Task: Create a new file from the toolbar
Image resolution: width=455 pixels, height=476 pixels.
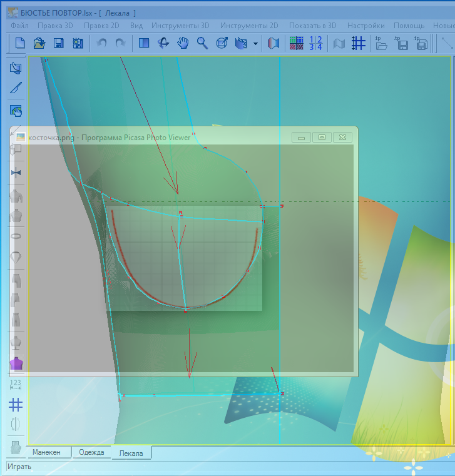Action: click(x=20, y=43)
